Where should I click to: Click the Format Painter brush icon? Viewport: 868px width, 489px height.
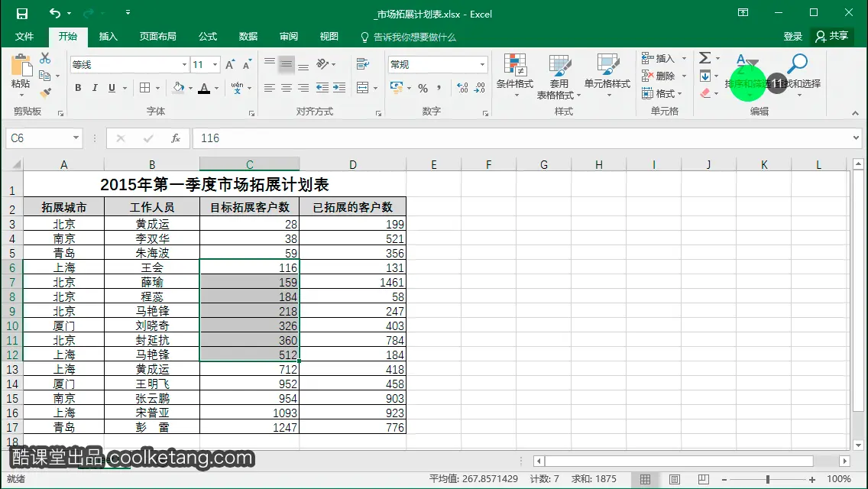point(45,92)
